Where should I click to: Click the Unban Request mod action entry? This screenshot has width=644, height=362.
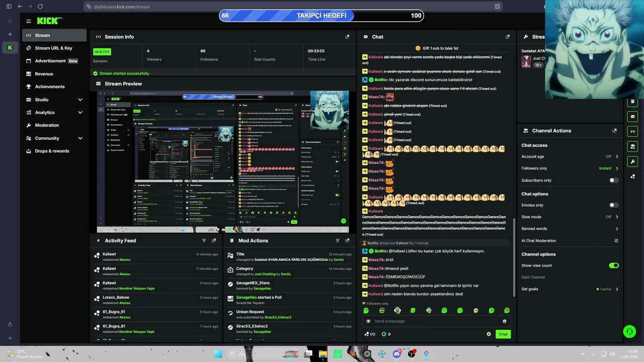click(289, 314)
